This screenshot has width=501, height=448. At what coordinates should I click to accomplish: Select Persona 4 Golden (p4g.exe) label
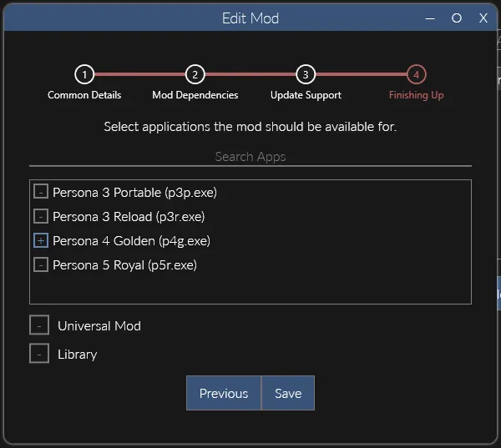click(132, 241)
